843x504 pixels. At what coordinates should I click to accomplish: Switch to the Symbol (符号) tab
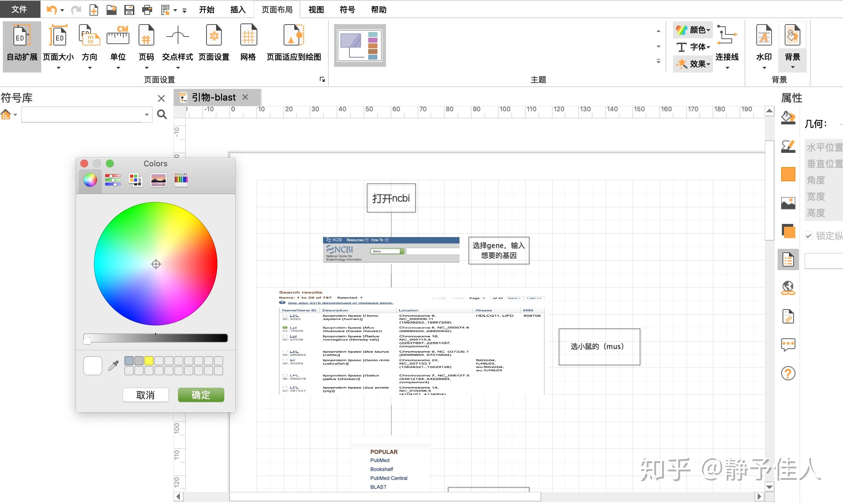[x=347, y=10]
